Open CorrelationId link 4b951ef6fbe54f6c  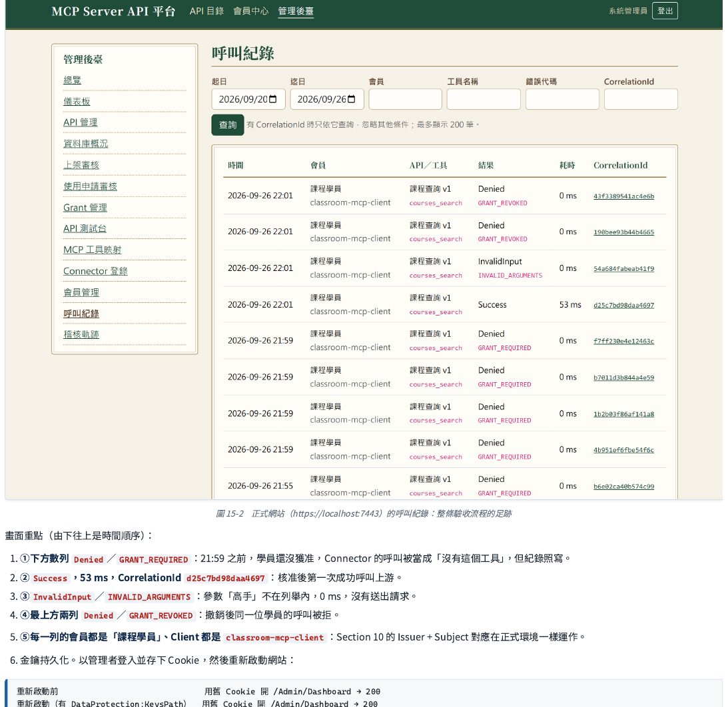click(623, 450)
